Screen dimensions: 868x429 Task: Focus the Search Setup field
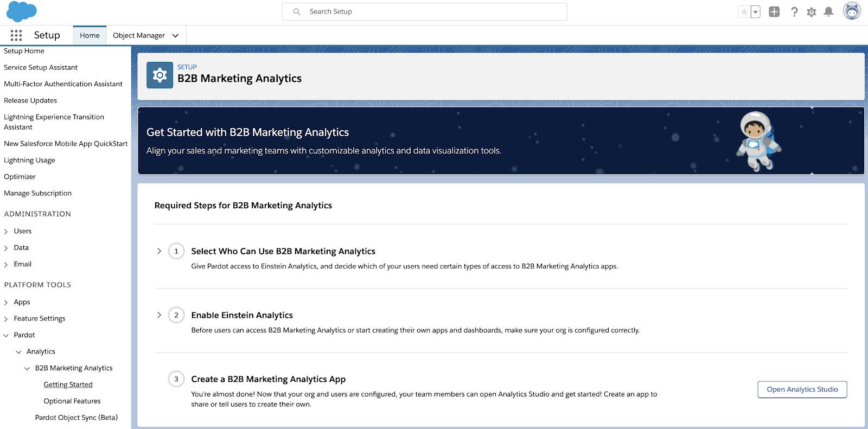pos(425,11)
